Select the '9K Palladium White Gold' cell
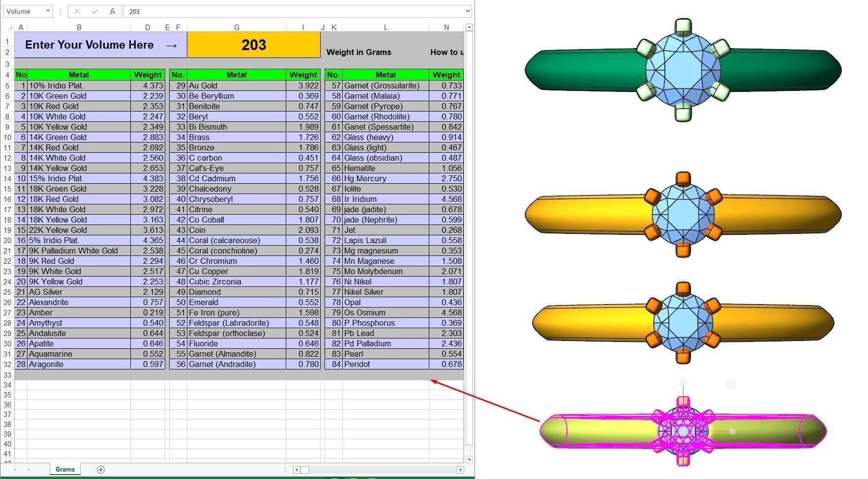 pos(79,251)
